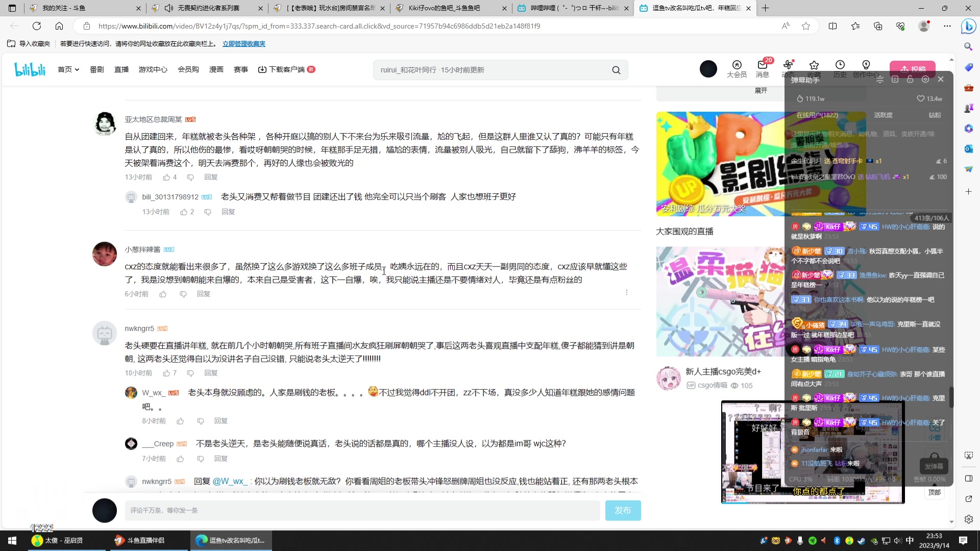Switch to Kiki仔ovo的鱼吧 browser tab
This screenshot has width=980, height=551.
click(451, 8)
